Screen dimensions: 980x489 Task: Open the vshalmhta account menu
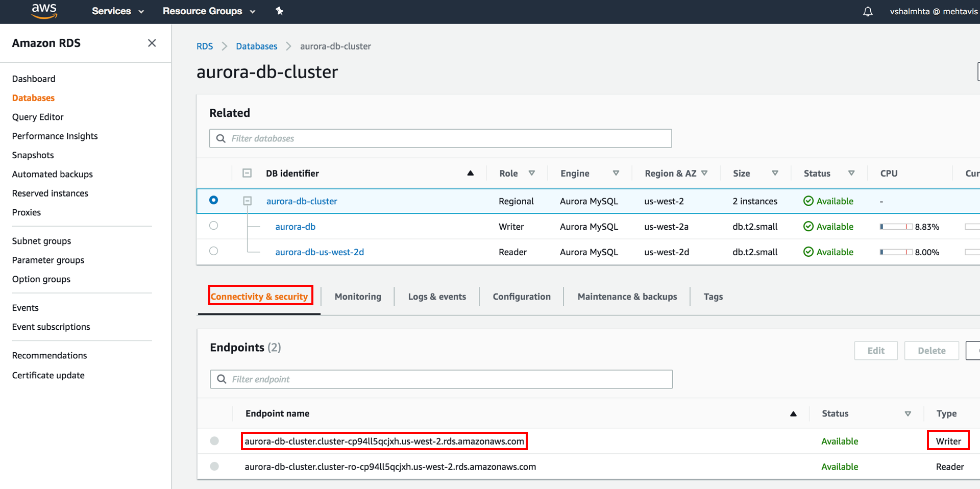click(934, 11)
